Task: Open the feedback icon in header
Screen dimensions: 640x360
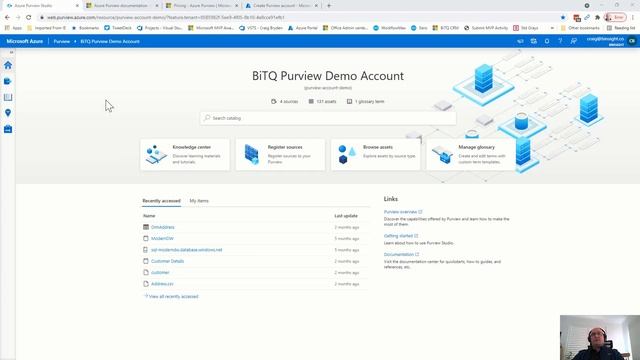Action: pos(573,41)
